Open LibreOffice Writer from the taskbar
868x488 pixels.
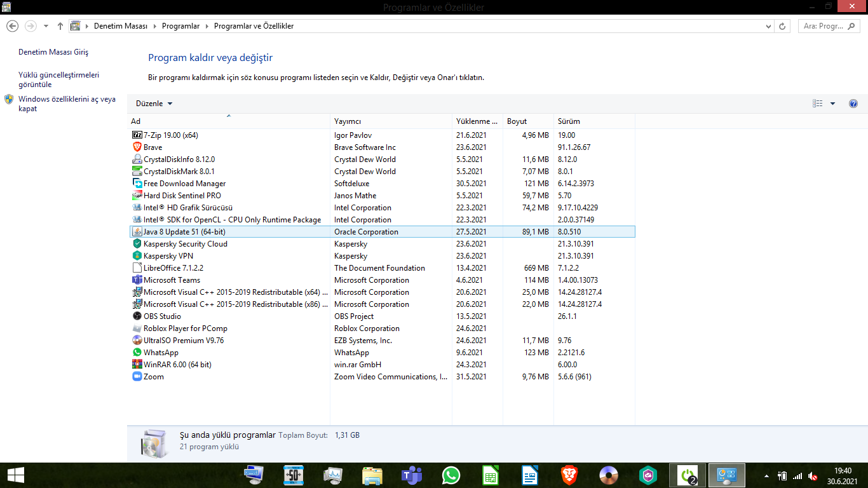pyautogui.click(x=530, y=475)
